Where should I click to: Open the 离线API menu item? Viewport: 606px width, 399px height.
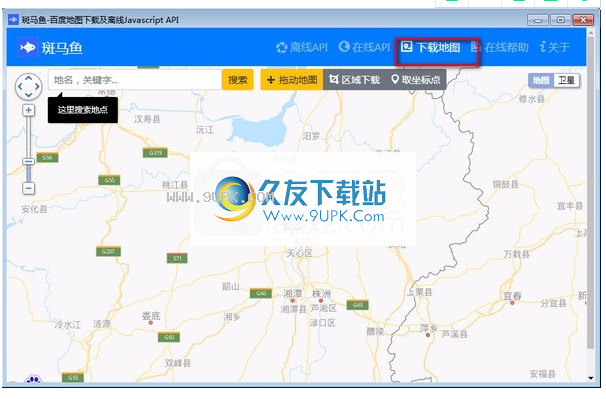[x=302, y=48]
